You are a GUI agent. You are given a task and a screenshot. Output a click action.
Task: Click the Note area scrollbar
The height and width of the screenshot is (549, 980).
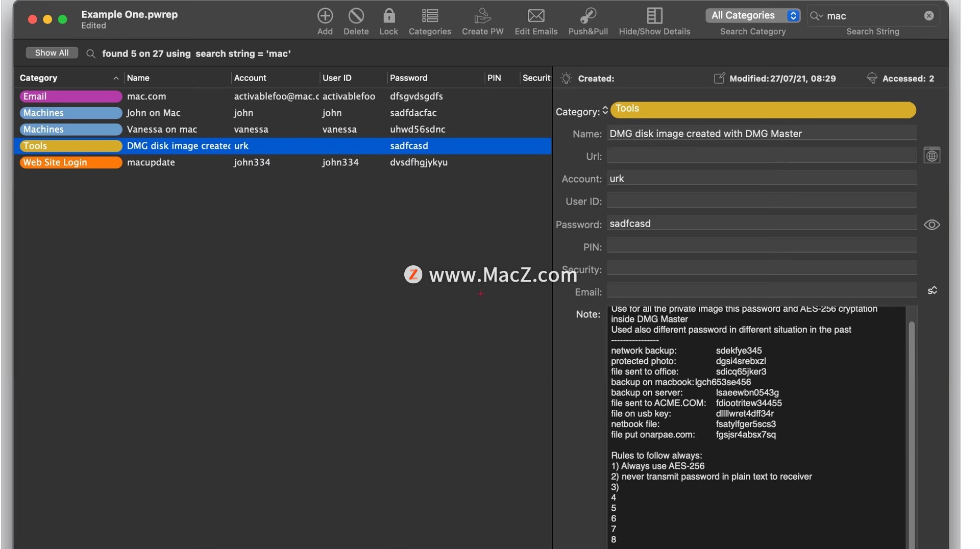tap(912, 435)
